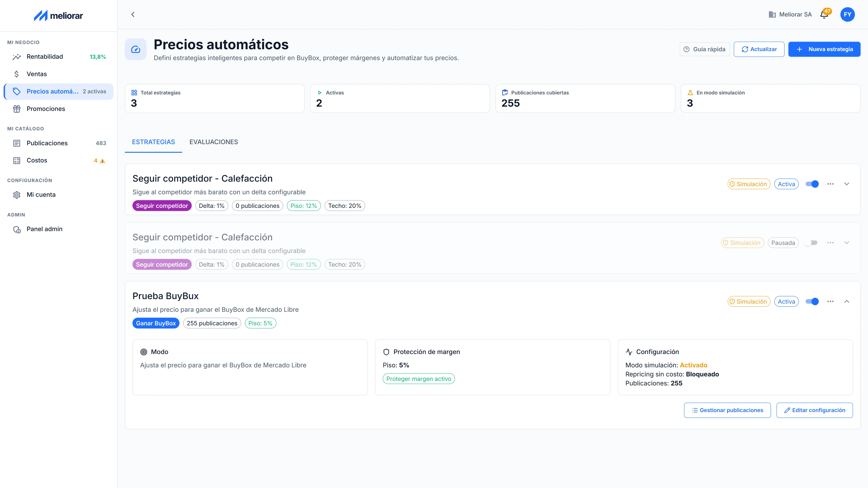This screenshot has width=868, height=488.
Task: Open the notifications bell icon
Action: tap(824, 14)
